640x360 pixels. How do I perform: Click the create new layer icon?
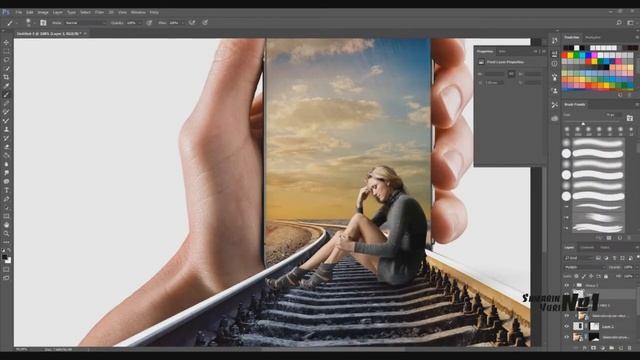[621, 348]
